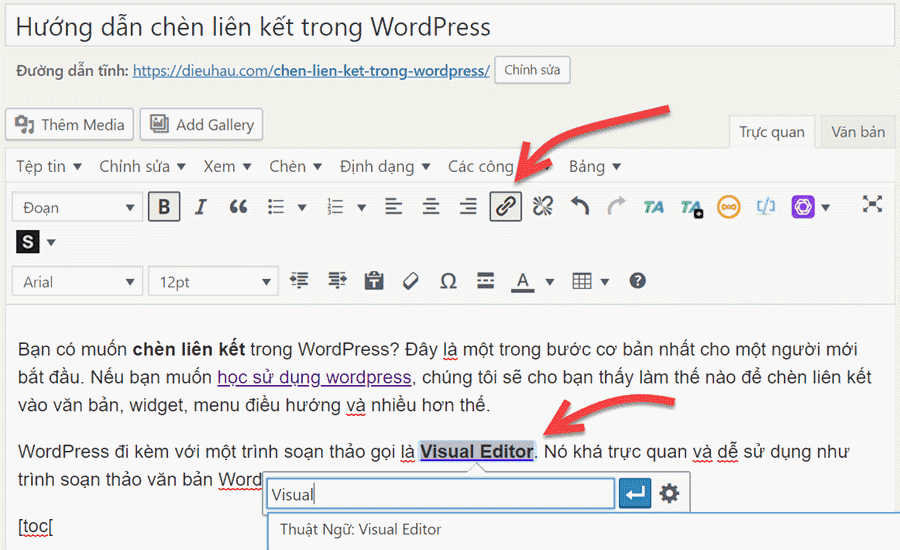Align text center
The height and width of the screenshot is (550, 900).
(430, 207)
